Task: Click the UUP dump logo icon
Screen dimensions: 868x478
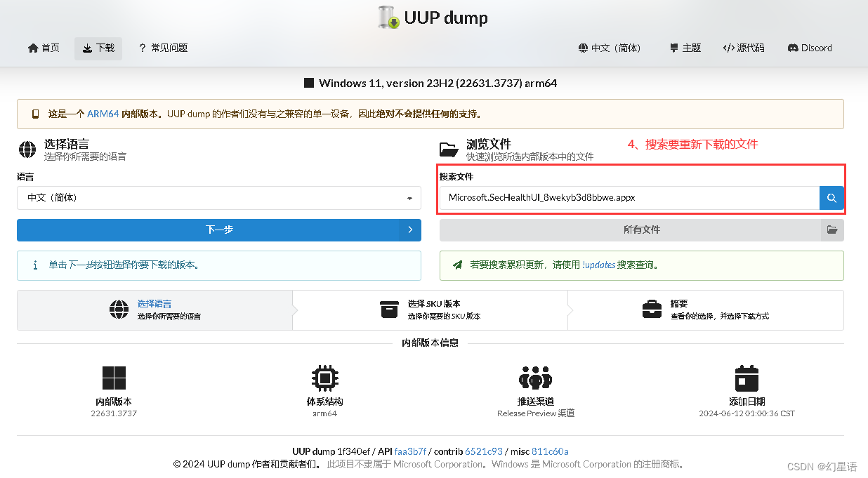Action: pos(388,18)
